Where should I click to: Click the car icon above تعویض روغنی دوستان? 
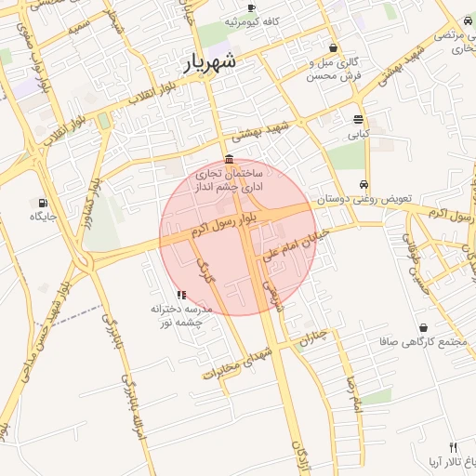[364, 184]
